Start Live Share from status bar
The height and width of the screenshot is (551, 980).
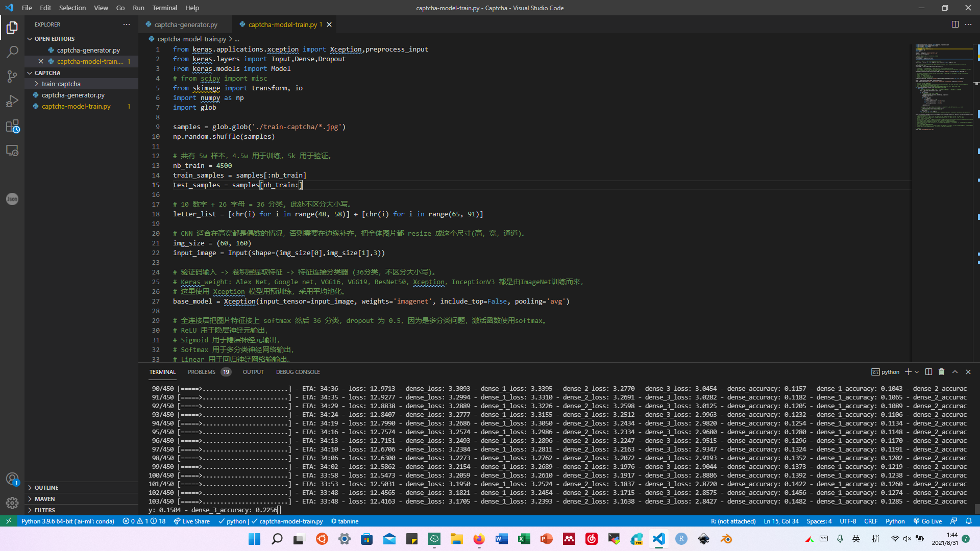pos(191,521)
